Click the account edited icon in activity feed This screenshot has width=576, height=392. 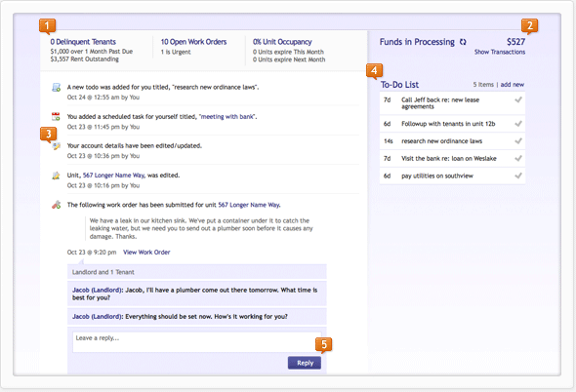click(x=57, y=146)
